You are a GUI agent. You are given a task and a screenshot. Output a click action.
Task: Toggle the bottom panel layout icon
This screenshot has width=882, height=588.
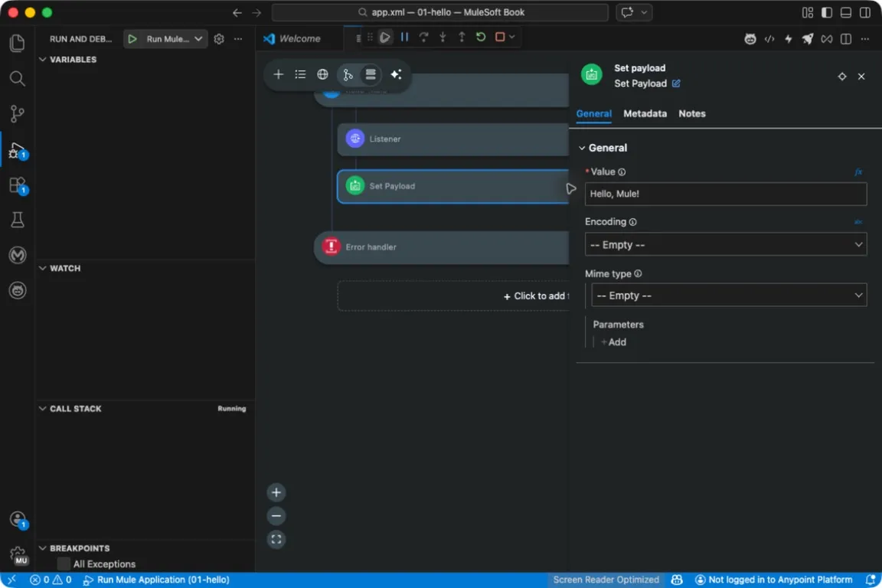point(845,12)
